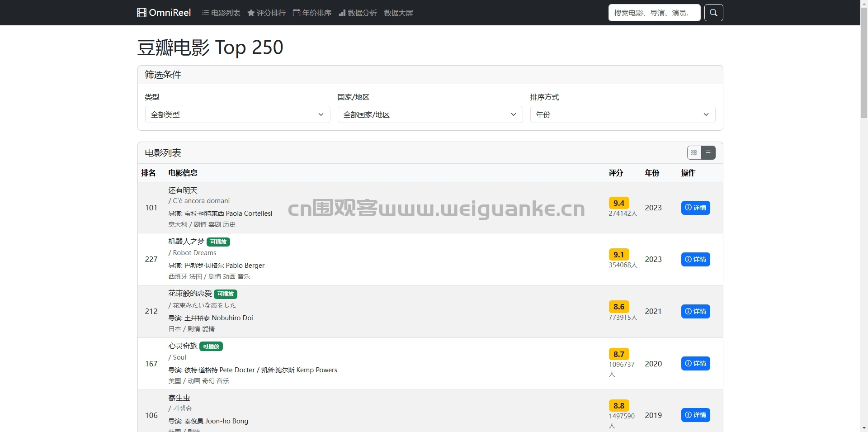Click the movie title 还有明天

pyautogui.click(x=183, y=190)
